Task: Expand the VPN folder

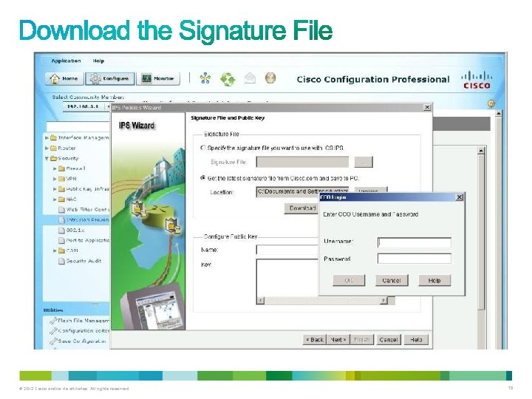Action: [55, 179]
